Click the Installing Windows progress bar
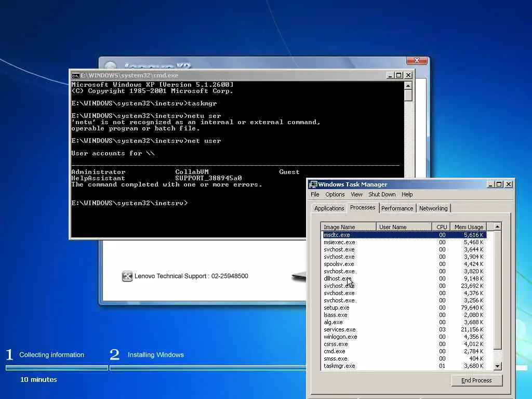532x399 pixels. 208,368
